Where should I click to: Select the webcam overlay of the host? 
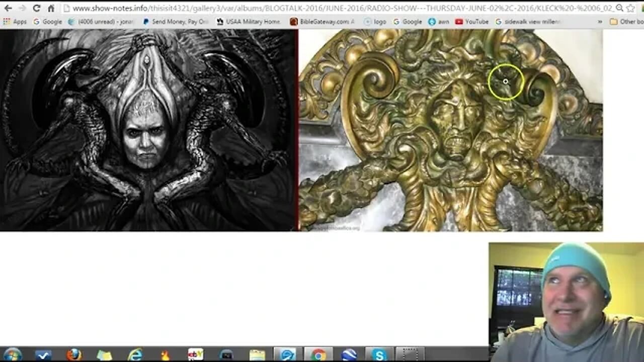(566, 302)
